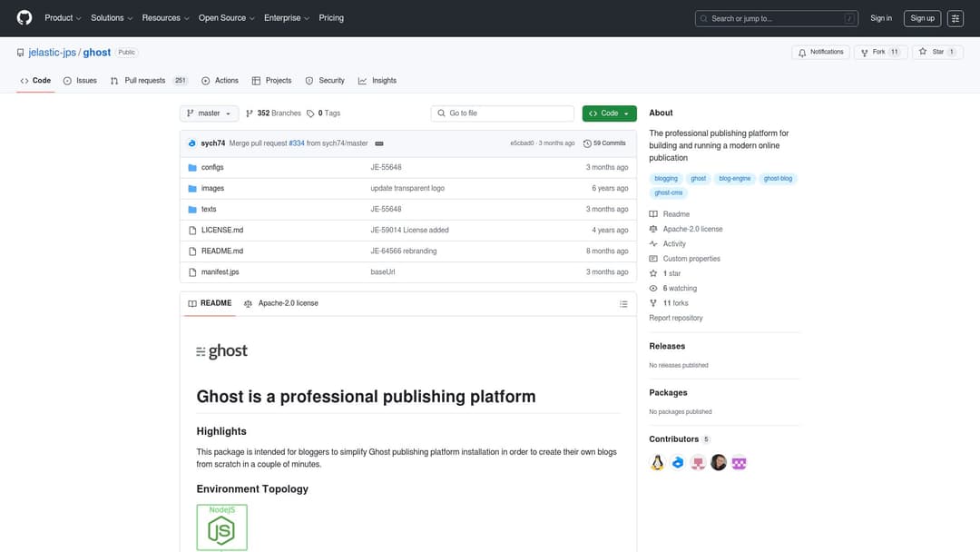980x552 pixels.
Task: Click the purple pixel contributor avatar
Action: click(739, 463)
